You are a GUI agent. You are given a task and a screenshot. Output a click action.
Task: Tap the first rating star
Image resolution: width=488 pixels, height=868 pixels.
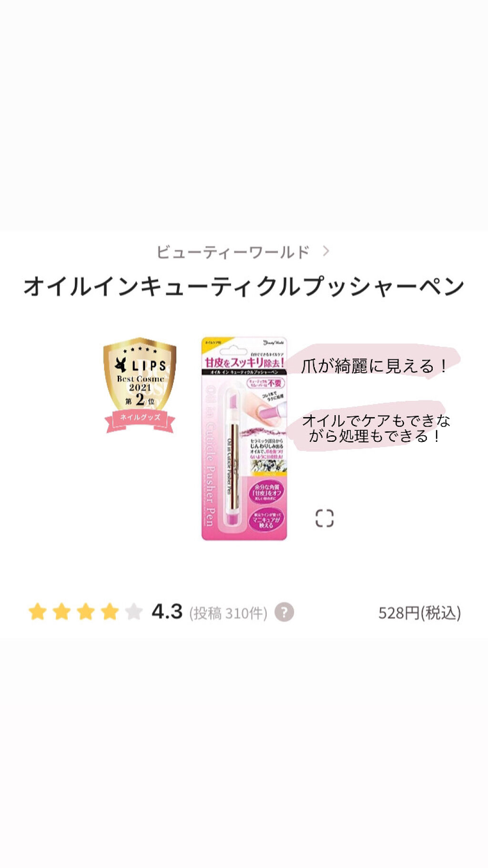(x=37, y=612)
